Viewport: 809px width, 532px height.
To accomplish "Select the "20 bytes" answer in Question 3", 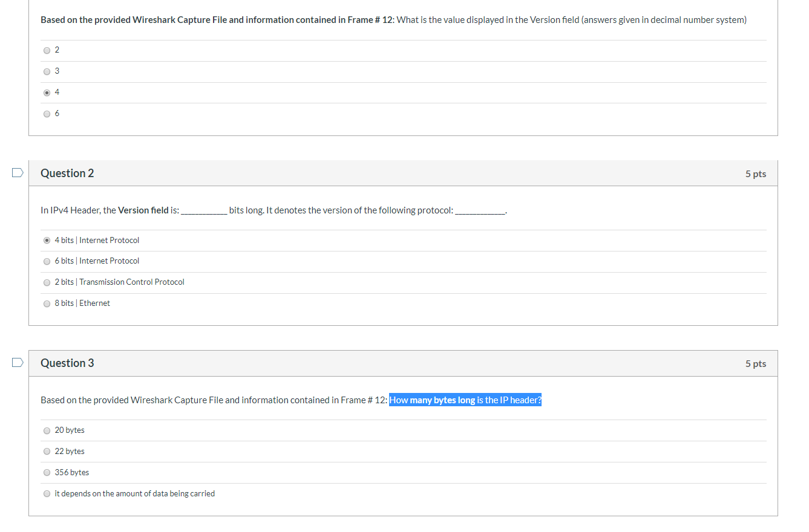I will click(x=47, y=430).
